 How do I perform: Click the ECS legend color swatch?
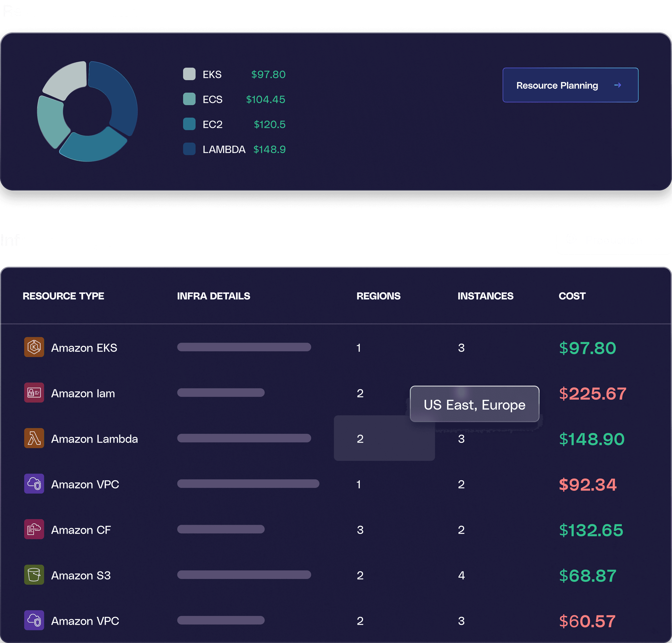pos(189,99)
